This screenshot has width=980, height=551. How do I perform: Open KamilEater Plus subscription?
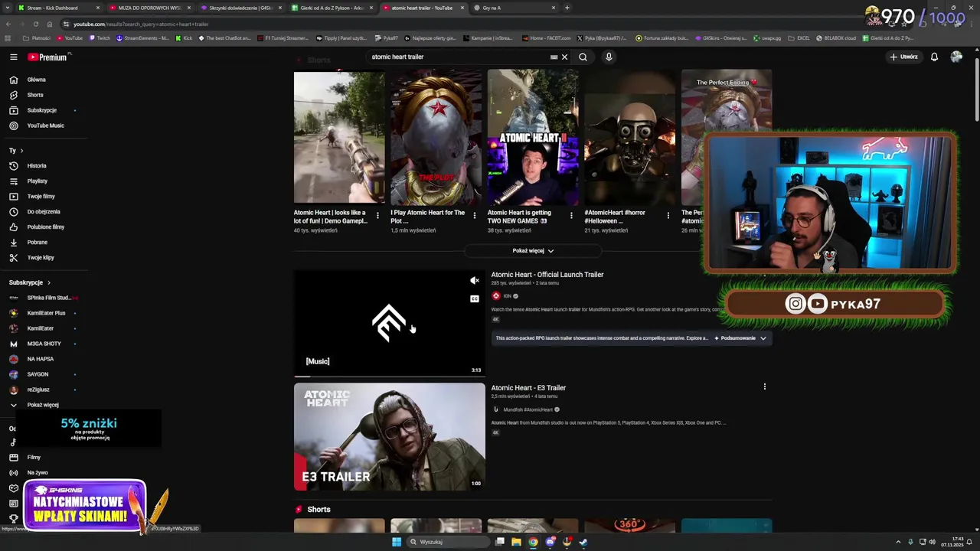pos(46,313)
